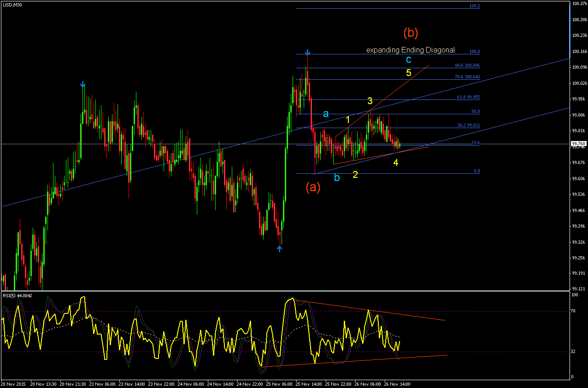
Task: Select the orange (b) wave label
Action: pyautogui.click(x=411, y=33)
